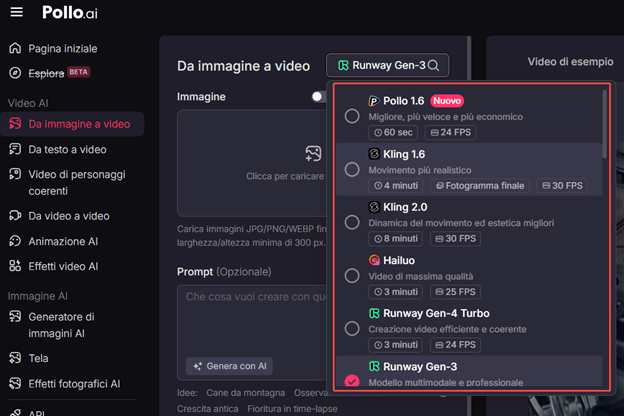This screenshot has height=416, width=624.
Task: Click the Esplora compass icon
Action: point(15,73)
